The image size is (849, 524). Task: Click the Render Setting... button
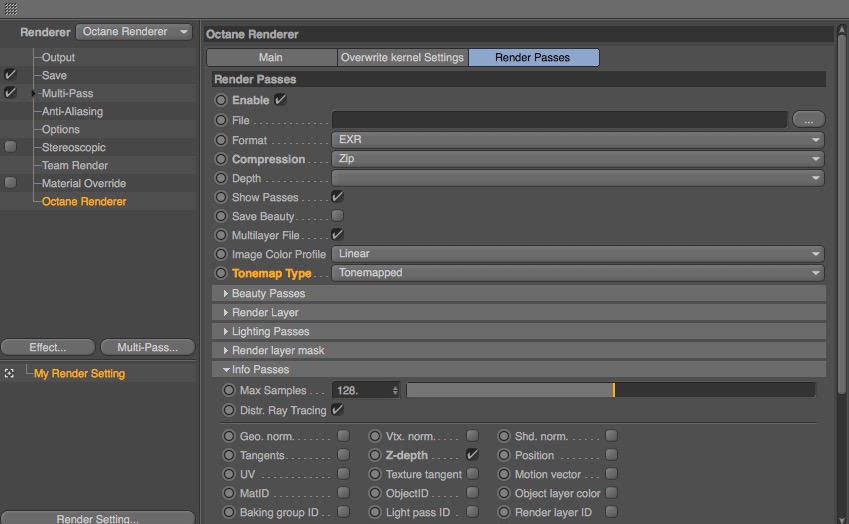click(x=97, y=518)
